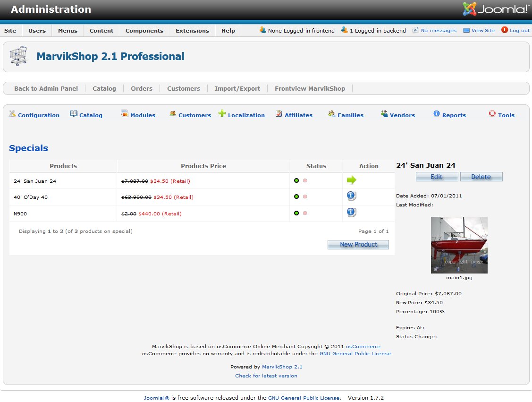Screen dimensions: 532x402
Task: Open the Orders tab
Action: point(142,89)
